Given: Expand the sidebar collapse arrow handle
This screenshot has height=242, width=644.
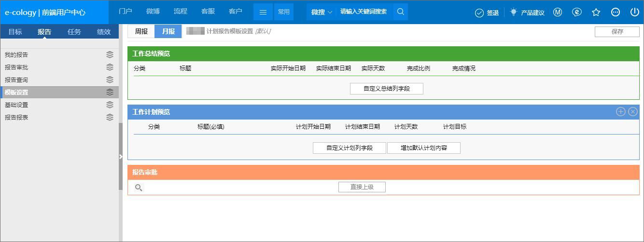Looking at the screenshot, I should 121,156.
